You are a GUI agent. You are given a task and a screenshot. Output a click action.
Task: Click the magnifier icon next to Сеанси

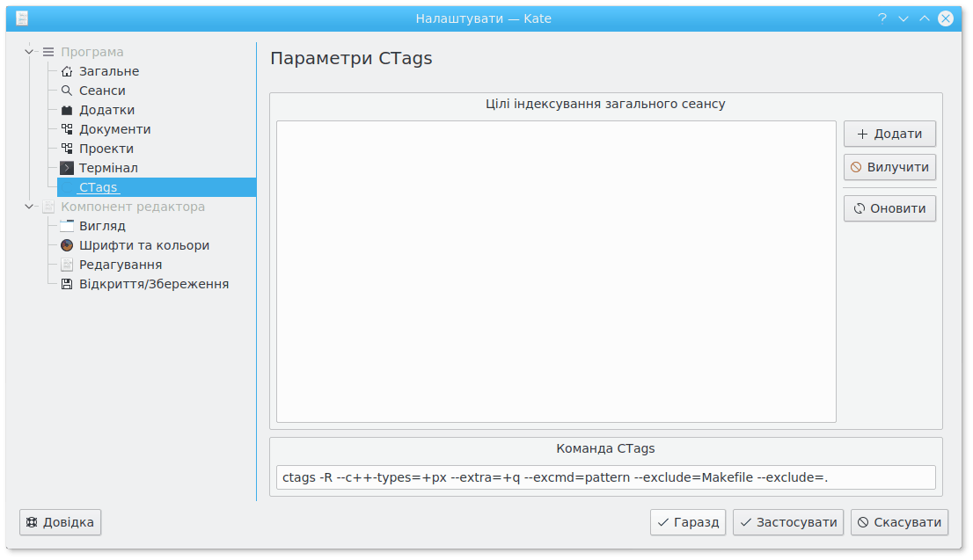pos(67,91)
